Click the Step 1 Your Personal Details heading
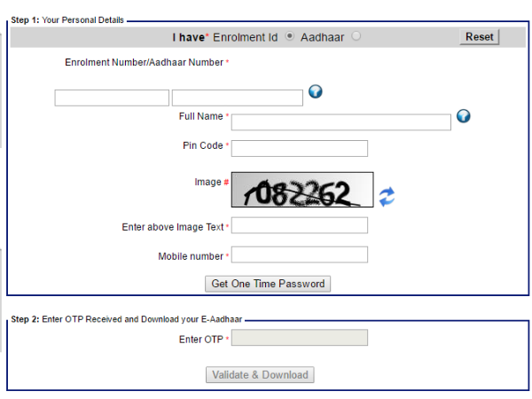The width and height of the screenshot is (532, 399). click(x=67, y=20)
